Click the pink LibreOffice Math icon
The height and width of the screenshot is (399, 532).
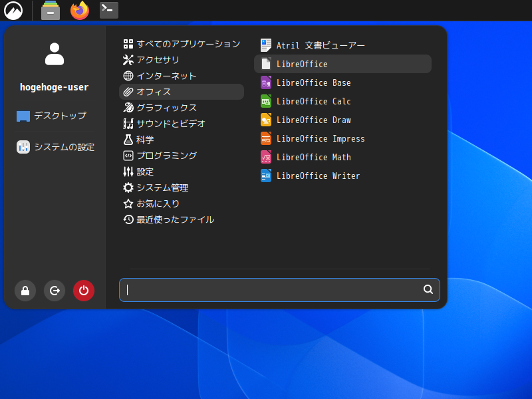pos(266,157)
